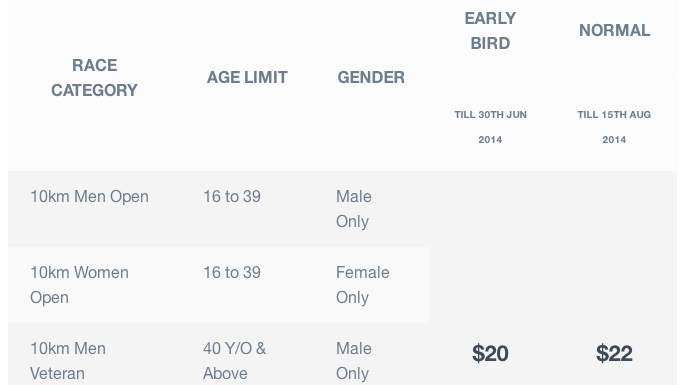Screen dimensions: 683x385
Task: Click the RACE CATEGORY column header
Action: pyautogui.click(x=95, y=78)
